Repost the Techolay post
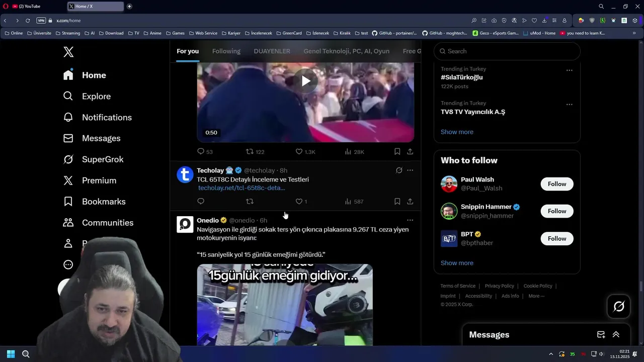Screen dimensions: 644x362 point(250,201)
